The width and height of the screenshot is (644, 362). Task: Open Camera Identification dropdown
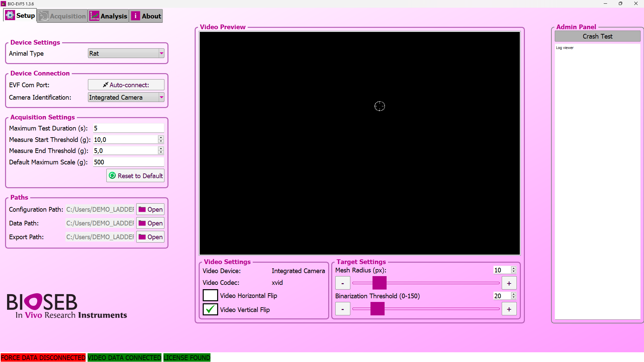pos(161,97)
